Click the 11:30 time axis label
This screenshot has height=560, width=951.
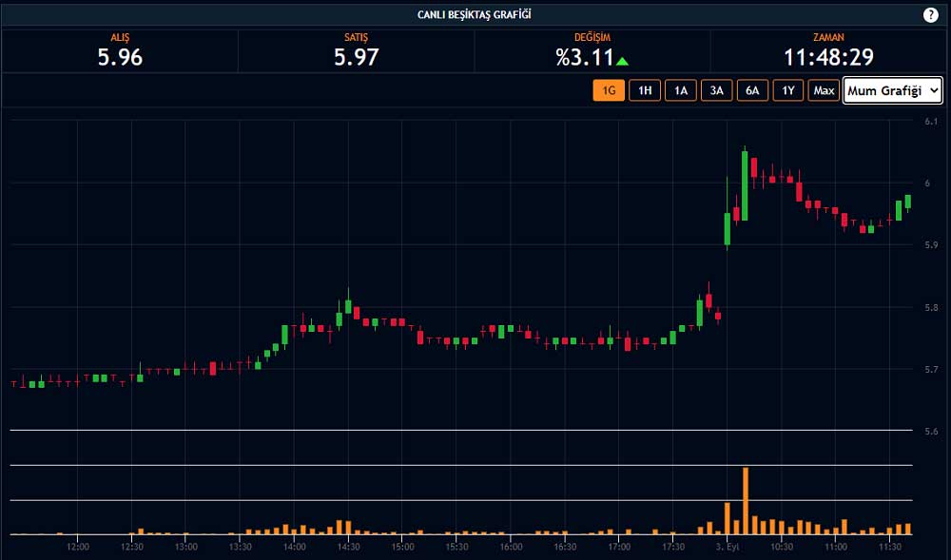(890, 547)
